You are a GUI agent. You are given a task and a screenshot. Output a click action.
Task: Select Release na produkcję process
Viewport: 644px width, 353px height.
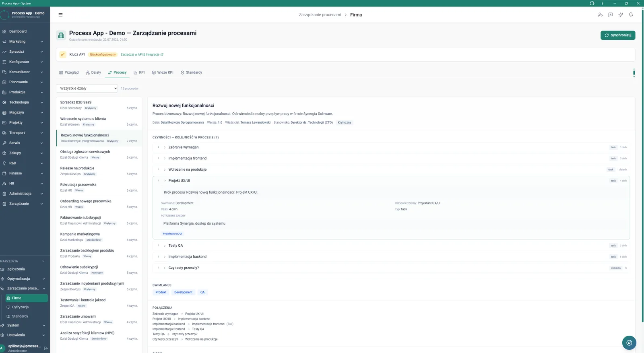(99, 171)
